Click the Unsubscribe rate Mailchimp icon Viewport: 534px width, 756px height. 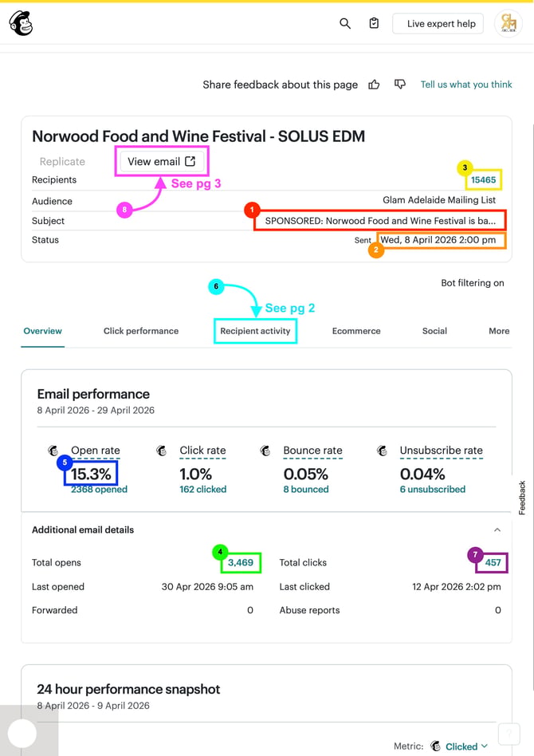click(383, 451)
